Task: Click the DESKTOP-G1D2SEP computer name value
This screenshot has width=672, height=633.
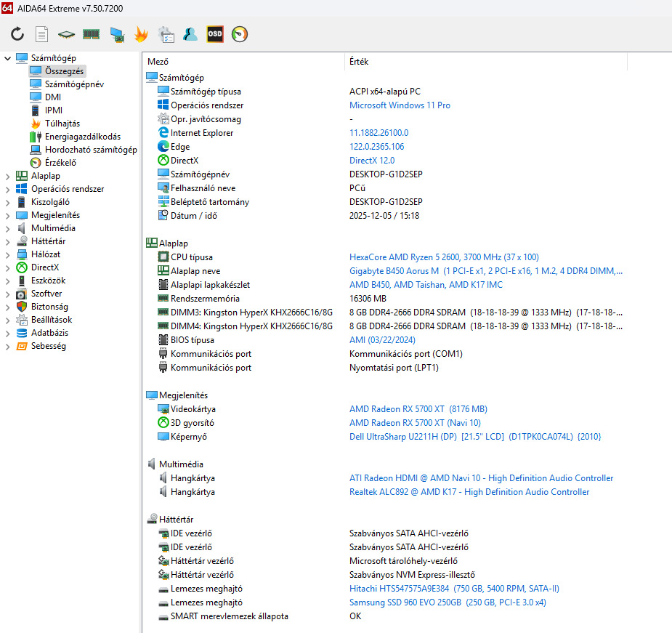Action: pyautogui.click(x=386, y=174)
